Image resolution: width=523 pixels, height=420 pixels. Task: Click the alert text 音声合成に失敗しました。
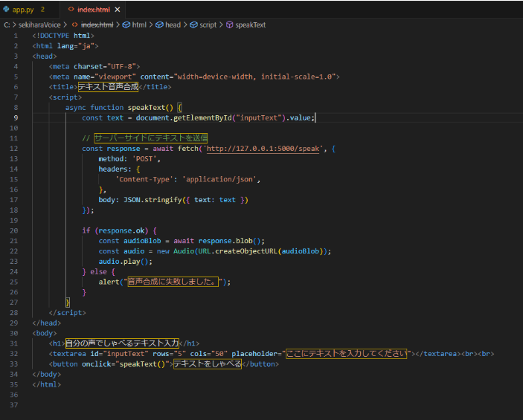point(173,282)
